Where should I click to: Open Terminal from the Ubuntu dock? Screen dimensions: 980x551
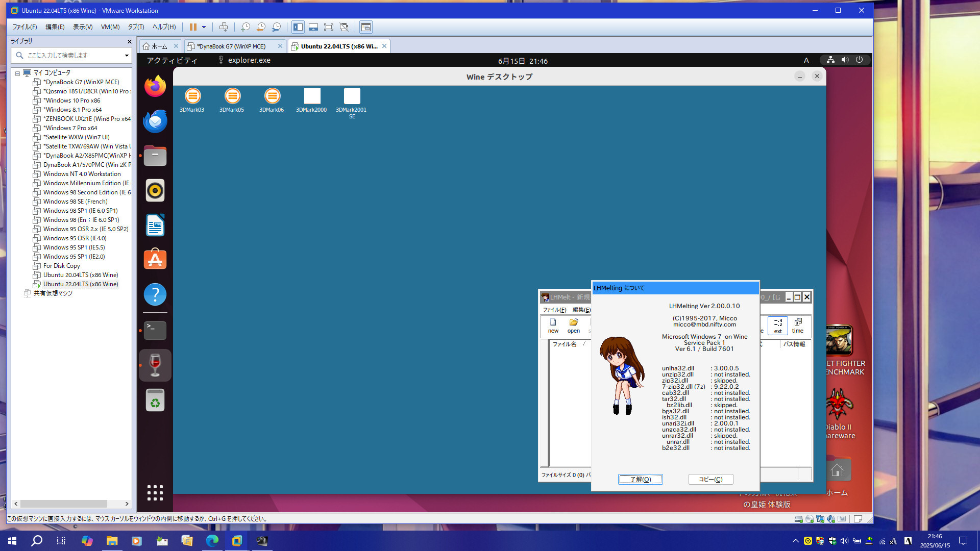[x=155, y=331]
